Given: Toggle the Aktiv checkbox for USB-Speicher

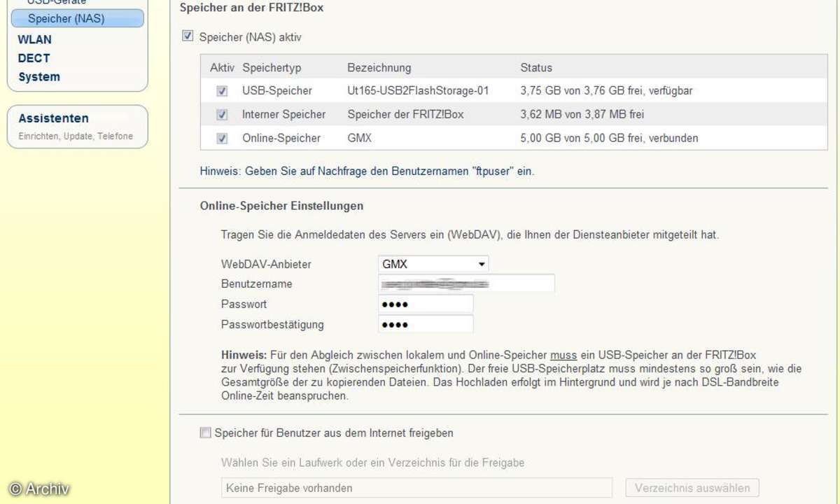Looking at the screenshot, I should click(222, 91).
